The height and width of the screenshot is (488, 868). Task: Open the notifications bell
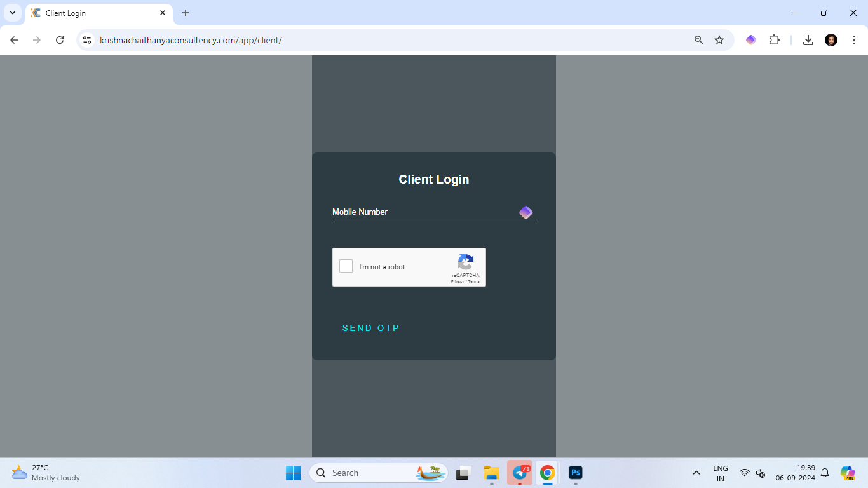coord(825,473)
